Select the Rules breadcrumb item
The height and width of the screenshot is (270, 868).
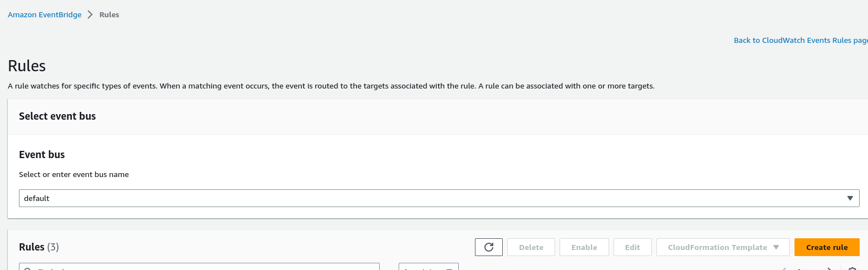(x=109, y=15)
